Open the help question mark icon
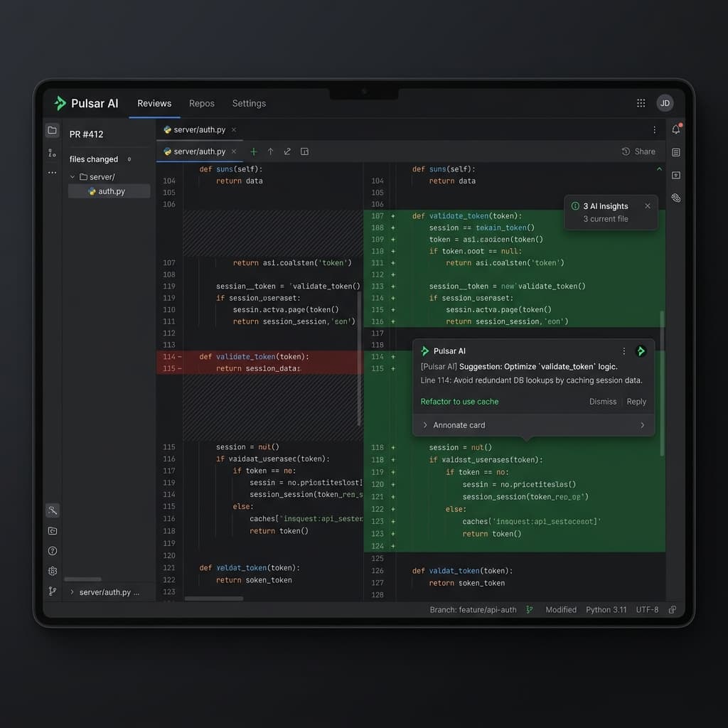 (53, 551)
